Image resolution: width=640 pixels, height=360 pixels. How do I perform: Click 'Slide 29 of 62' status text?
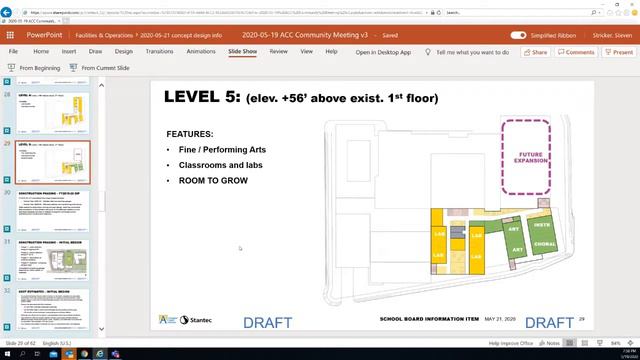(x=20, y=343)
